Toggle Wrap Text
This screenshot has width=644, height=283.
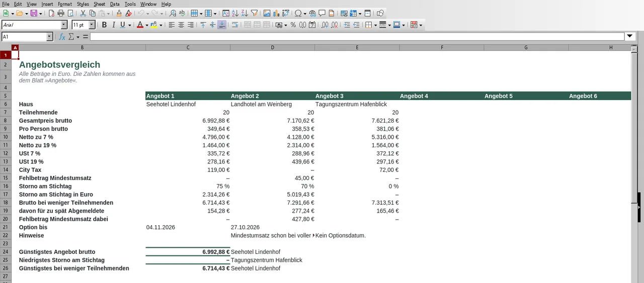(x=235, y=25)
